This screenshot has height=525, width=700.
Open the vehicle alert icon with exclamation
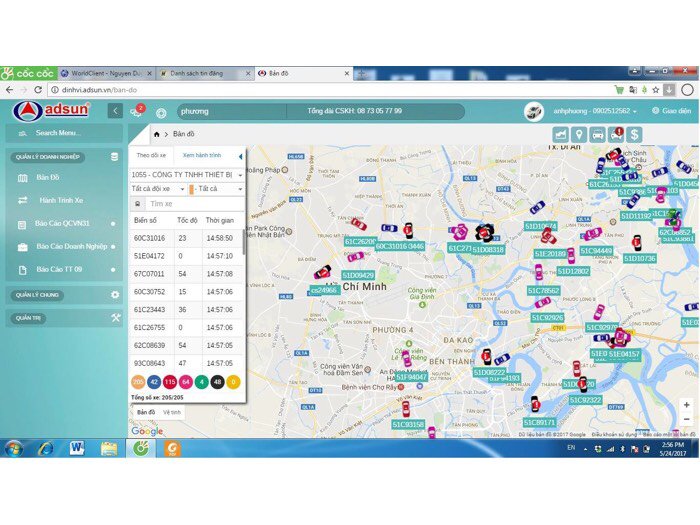point(616,134)
